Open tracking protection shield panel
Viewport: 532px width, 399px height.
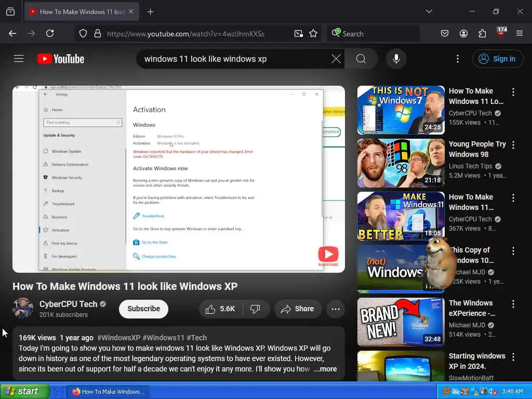point(83,33)
